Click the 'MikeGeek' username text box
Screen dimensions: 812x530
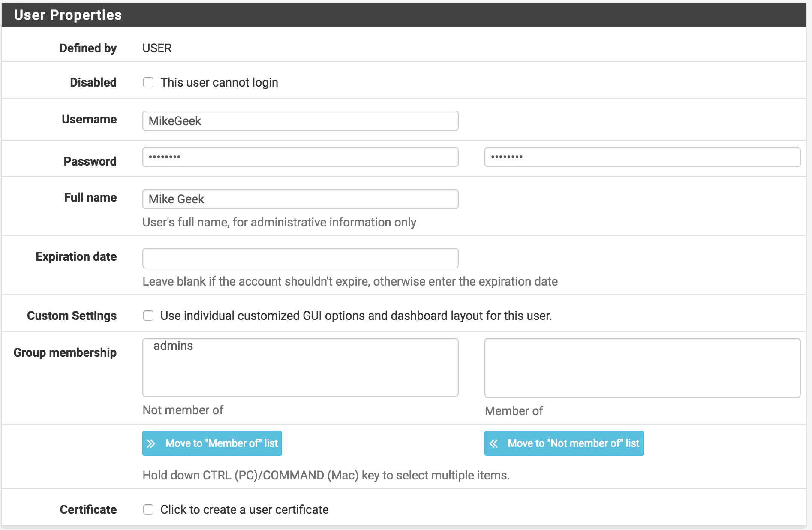pos(300,121)
